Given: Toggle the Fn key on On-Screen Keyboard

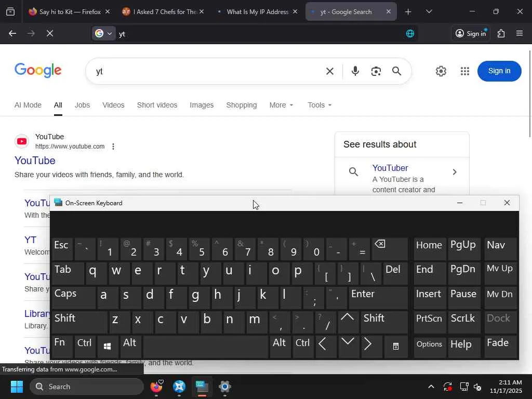Looking at the screenshot, I should (62, 347).
